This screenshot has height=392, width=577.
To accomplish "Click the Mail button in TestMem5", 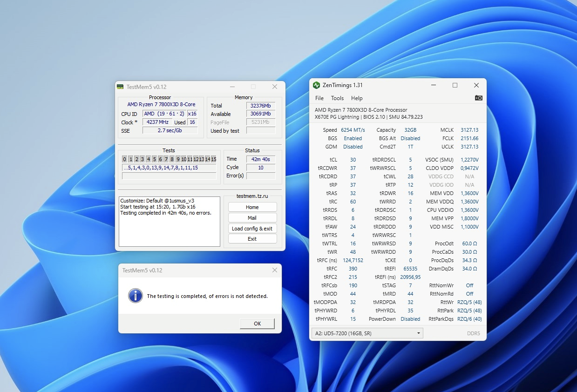I will (252, 218).
